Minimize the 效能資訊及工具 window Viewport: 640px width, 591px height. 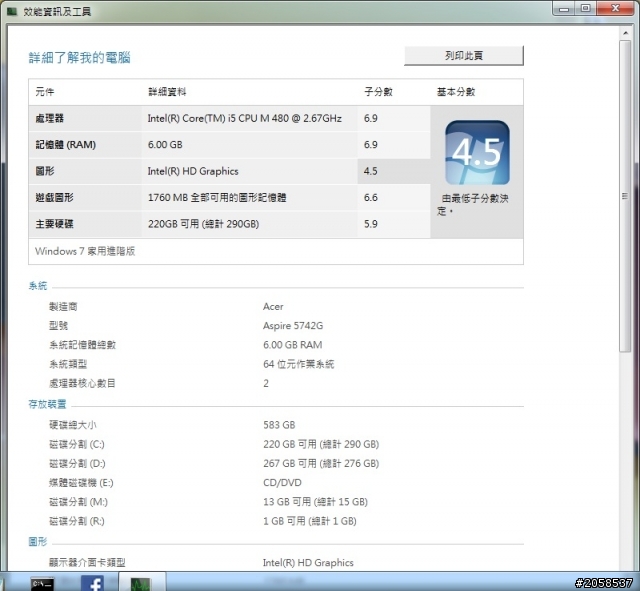[x=564, y=9]
